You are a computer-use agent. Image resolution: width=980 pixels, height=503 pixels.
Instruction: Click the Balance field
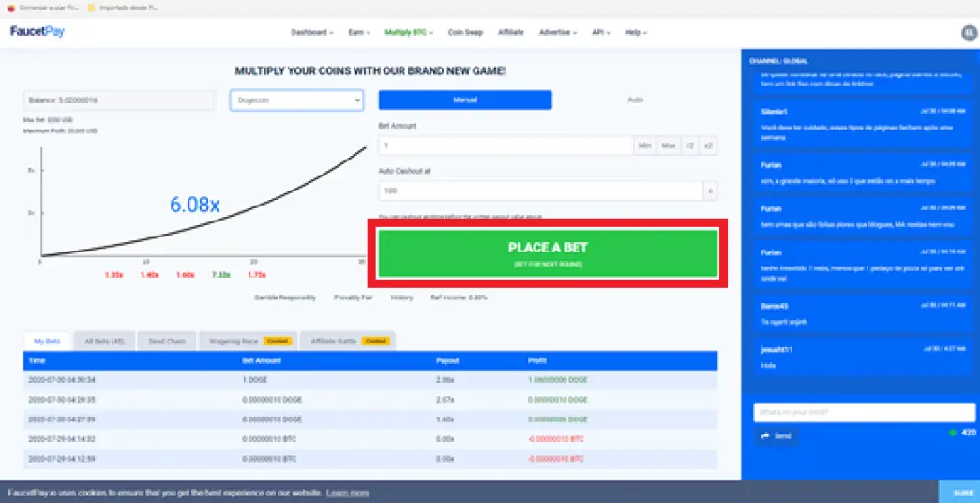pyautogui.click(x=119, y=100)
